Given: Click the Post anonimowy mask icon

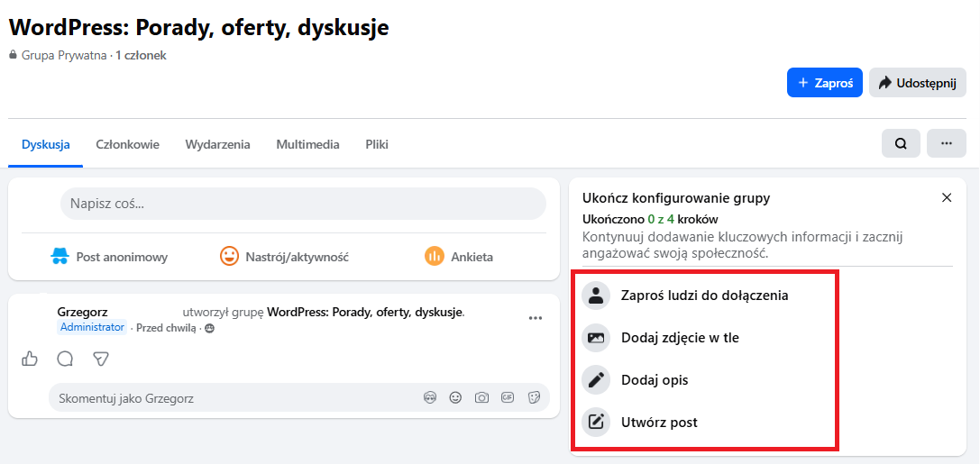Looking at the screenshot, I should click(x=60, y=256).
